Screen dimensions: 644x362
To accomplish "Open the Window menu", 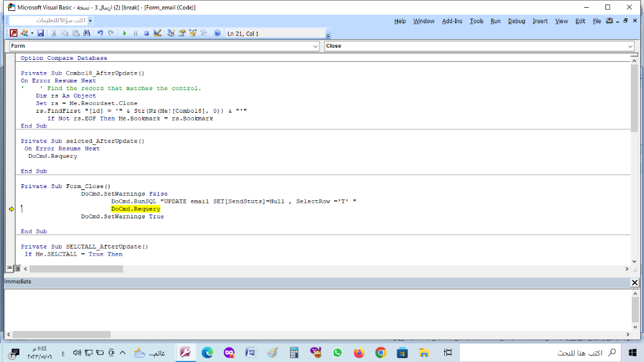I will pyautogui.click(x=424, y=21).
